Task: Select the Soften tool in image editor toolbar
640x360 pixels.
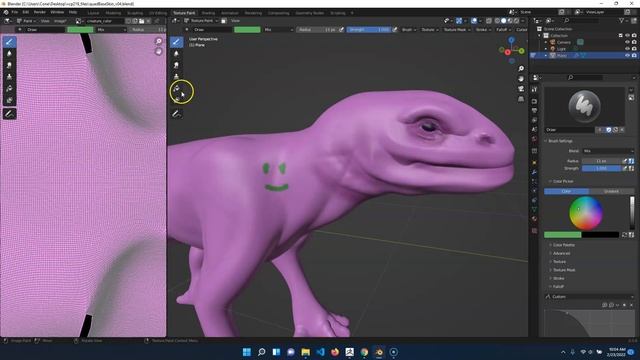Action: pyautogui.click(x=9, y=53)
